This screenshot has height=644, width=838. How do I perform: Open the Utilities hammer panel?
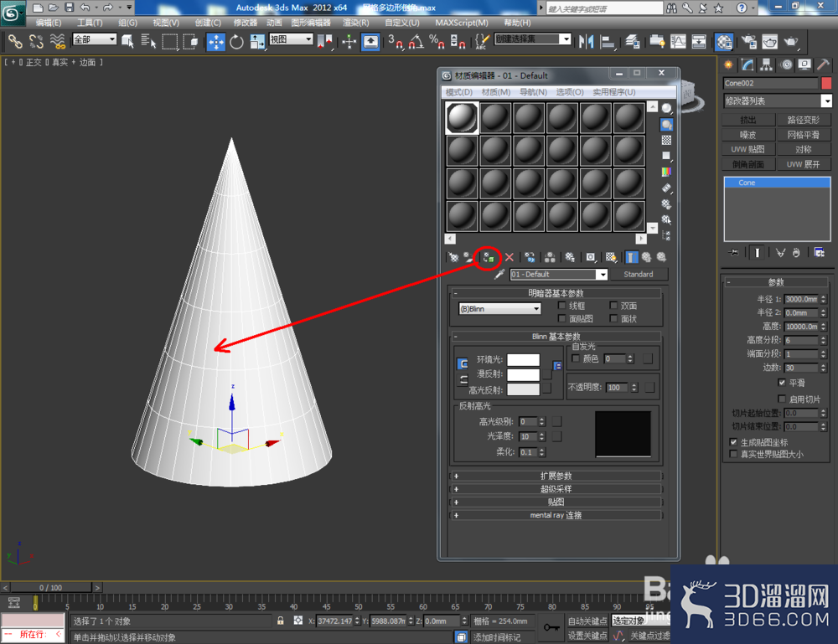tap(823, 65)
